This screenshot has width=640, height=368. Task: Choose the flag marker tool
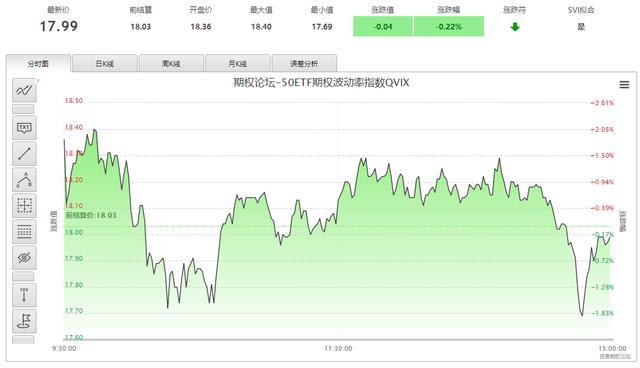click(x=24, y=321)
